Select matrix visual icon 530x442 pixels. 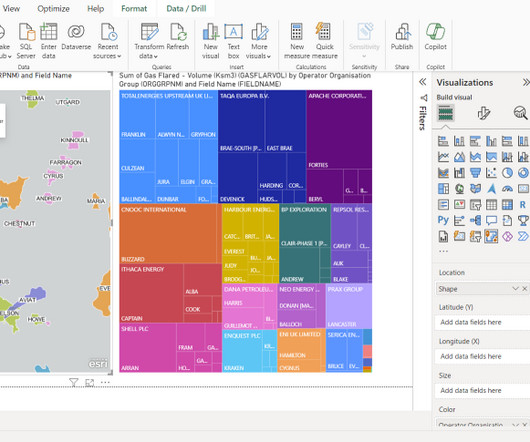coord(507,204)
